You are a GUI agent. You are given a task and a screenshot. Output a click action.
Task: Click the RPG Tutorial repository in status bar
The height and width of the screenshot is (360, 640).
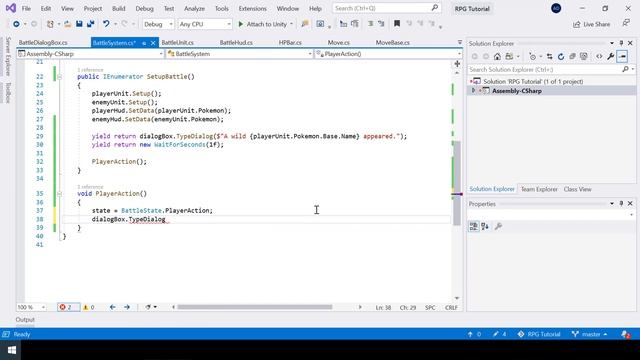(x=539, y=334)
